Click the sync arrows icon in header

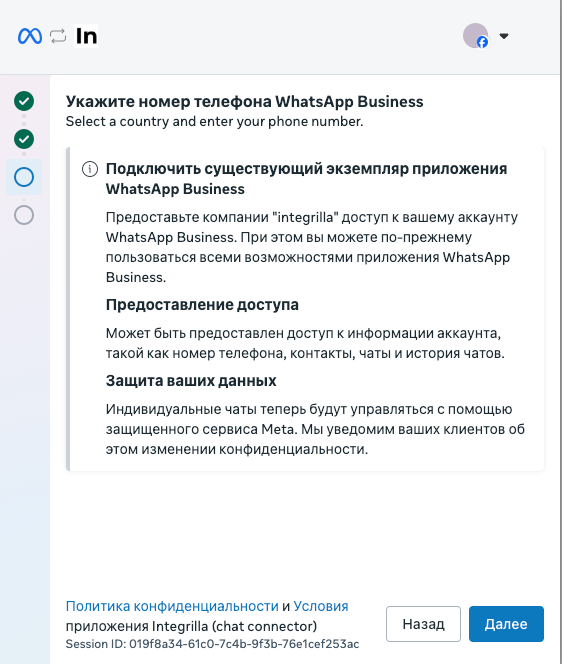point(58,36)
